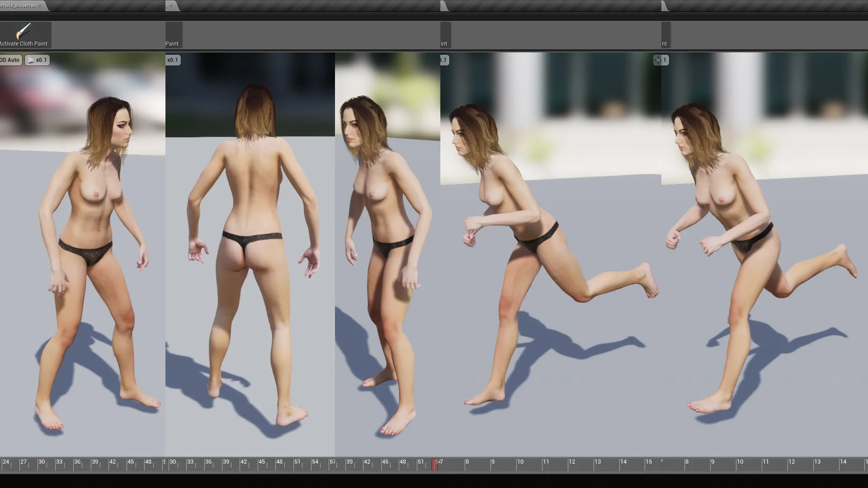
Task: Click the Activate Cloth Paint brush icon
Action: point(23,31)
